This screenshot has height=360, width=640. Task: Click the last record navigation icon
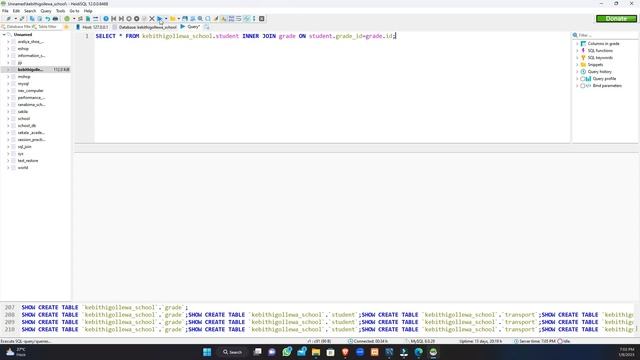(x=121, y=19)
